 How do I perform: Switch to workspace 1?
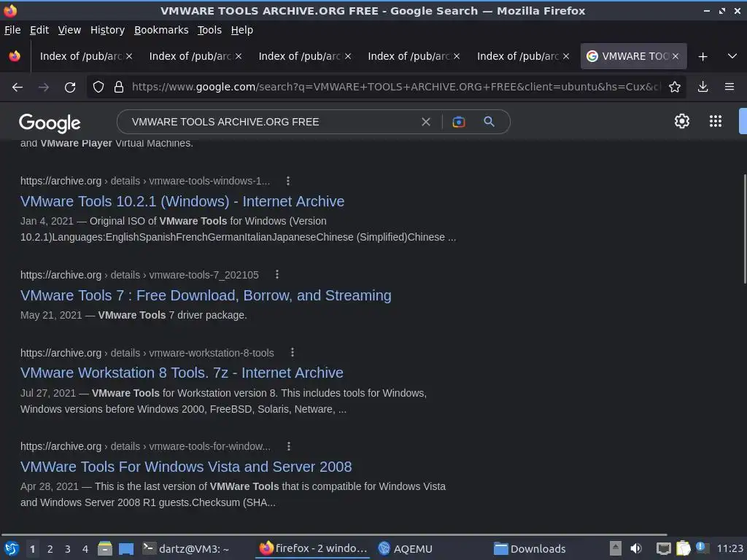point(32,549)
